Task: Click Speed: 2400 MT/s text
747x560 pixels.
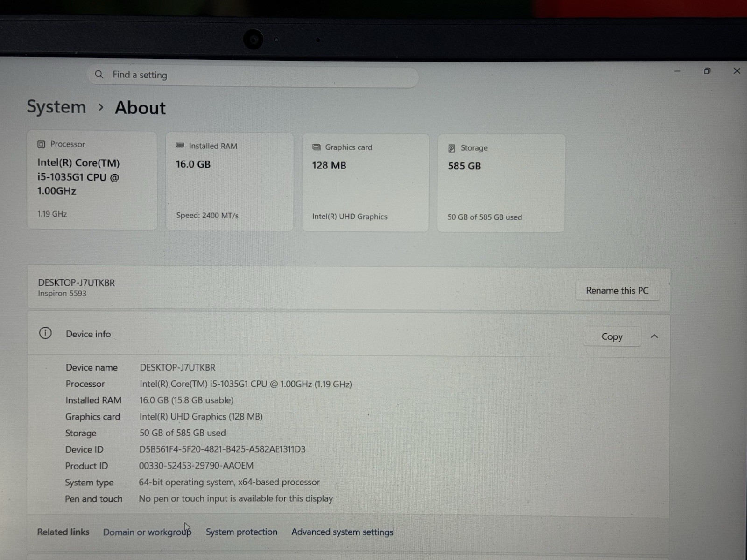Action: (207, 216)
